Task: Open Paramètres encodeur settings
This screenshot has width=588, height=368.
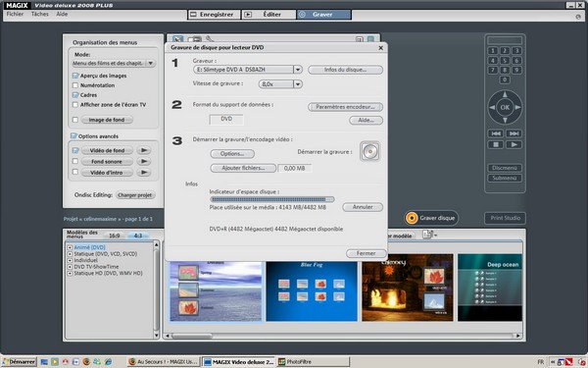Action: (x=345, y=107)
